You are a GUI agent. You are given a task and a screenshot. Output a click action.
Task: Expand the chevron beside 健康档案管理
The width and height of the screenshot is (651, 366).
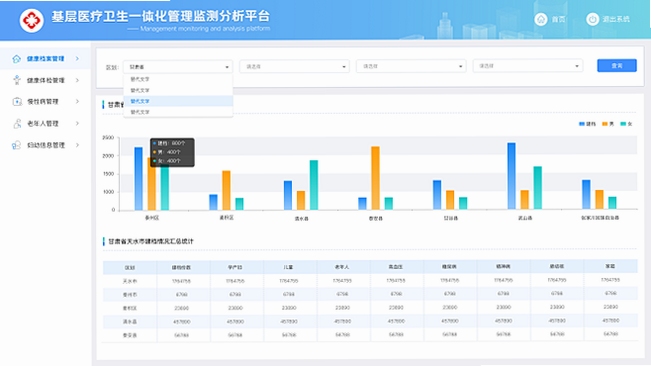(77, 59)
